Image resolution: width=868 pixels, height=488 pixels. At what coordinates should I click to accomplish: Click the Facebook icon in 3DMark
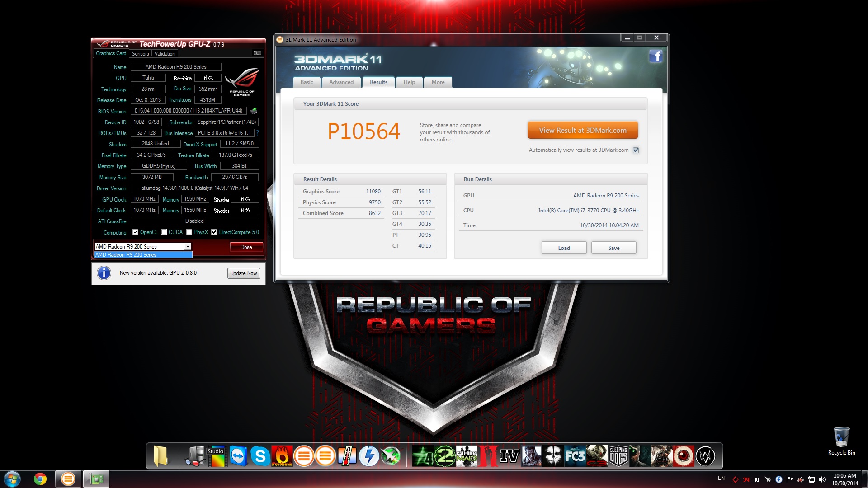tap(656, 56)
